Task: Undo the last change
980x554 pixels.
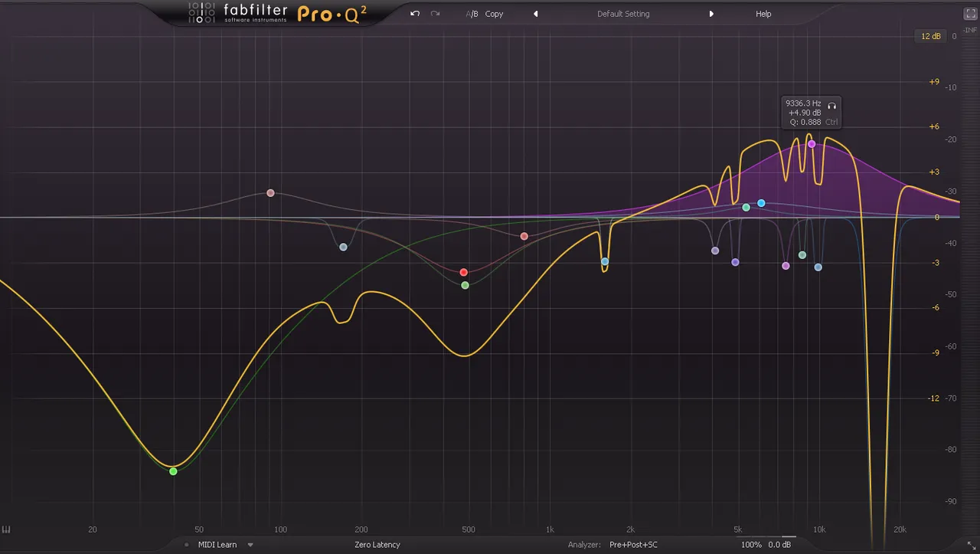Action: coord(415,14)
